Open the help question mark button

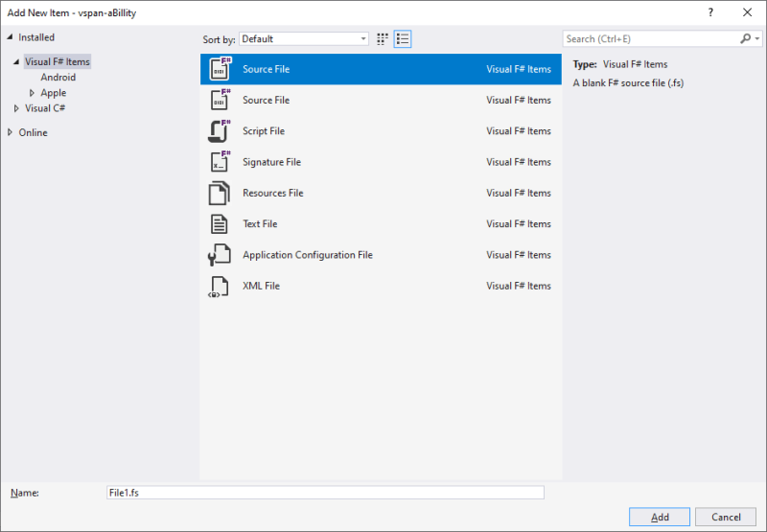(x=710, y=12)
